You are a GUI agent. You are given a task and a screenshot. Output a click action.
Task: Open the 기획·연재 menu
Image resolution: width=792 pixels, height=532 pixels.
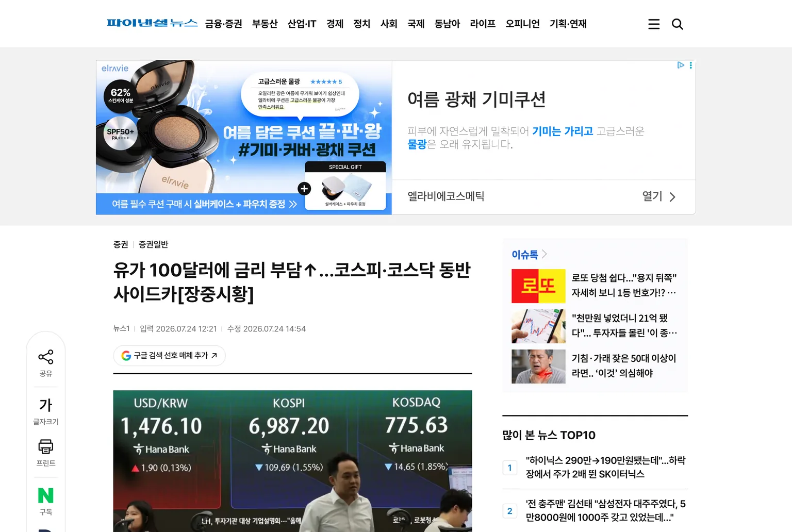click(x=568, y=24)
